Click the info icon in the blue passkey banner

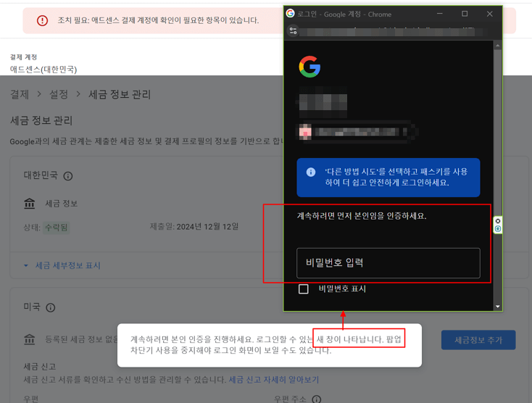[311, 172]
